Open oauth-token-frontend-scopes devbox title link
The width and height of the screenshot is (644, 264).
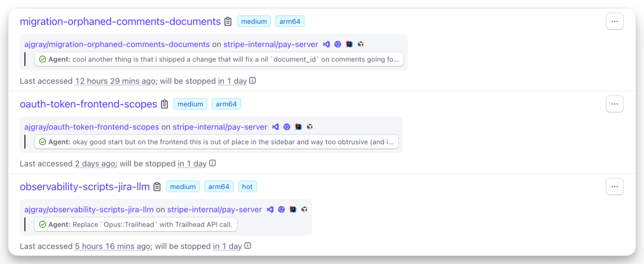tap(89, 104)
